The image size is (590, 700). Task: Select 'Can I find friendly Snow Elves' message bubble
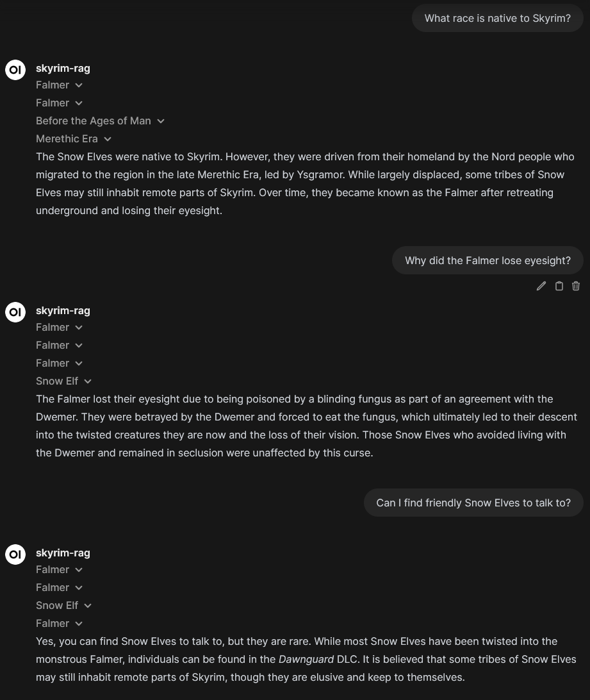(473, 503)
